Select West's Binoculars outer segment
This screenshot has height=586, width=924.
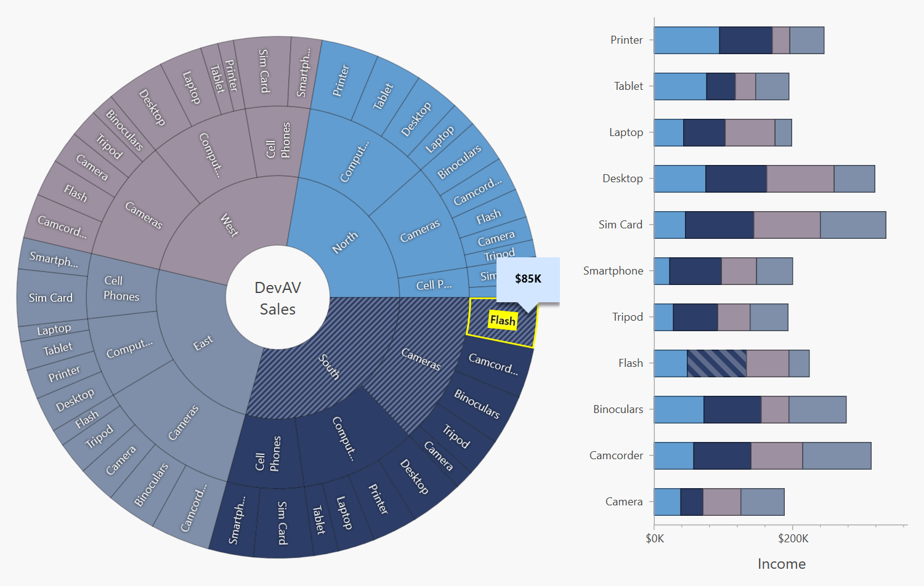[x=124, y=130]
